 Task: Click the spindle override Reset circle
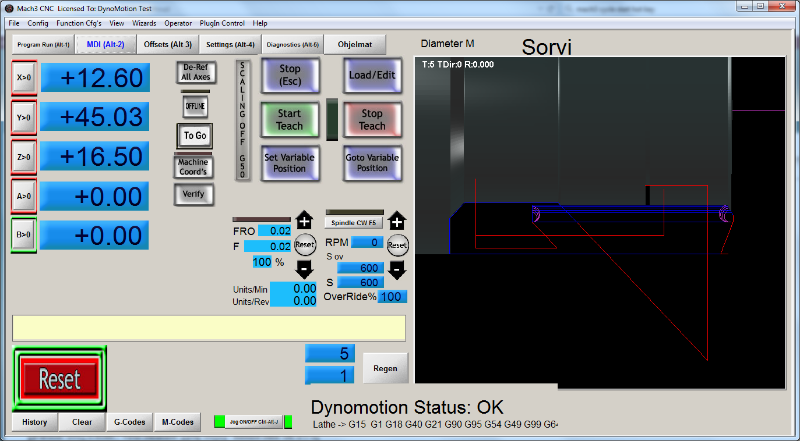point(397,244)
